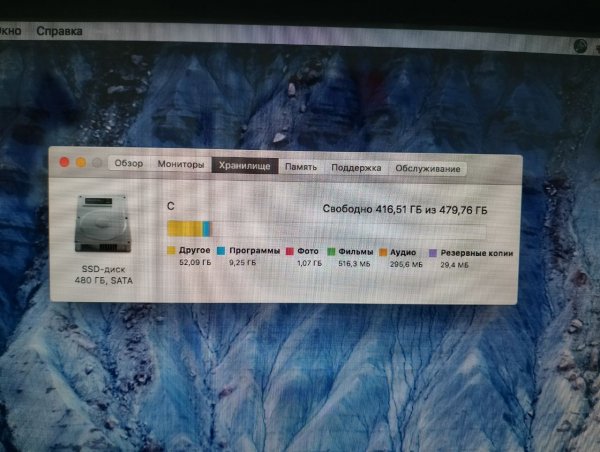600x452 pixels.
Task: Click the red Фото legend square
Action: (x=289, y=253)
